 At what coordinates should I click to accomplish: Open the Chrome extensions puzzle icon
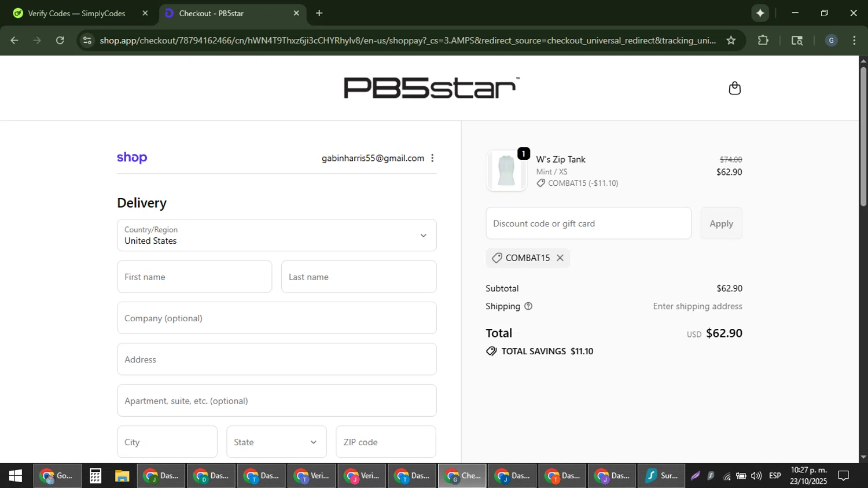pyautogui.click(x=763, y=41)
